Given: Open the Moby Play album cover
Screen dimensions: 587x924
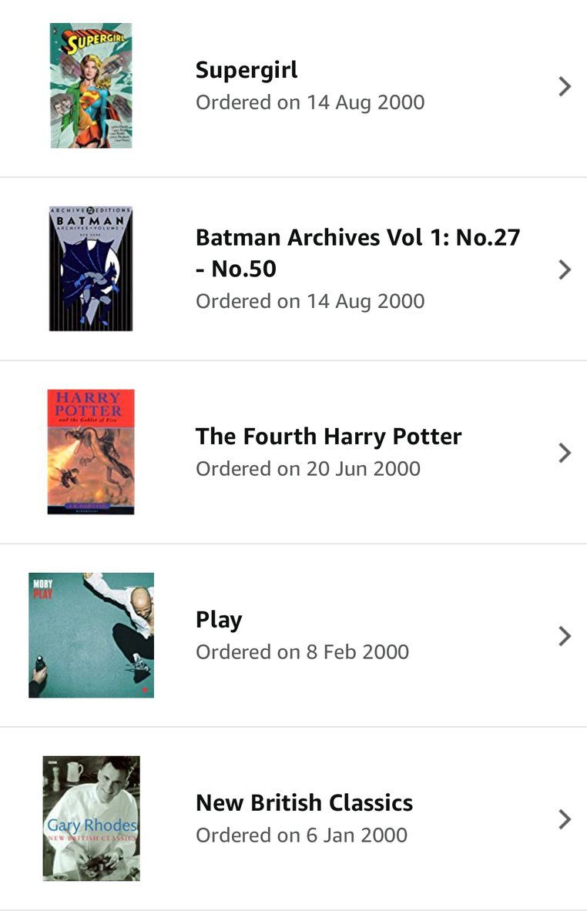Looking at the screenshot, I should [91, 635].
